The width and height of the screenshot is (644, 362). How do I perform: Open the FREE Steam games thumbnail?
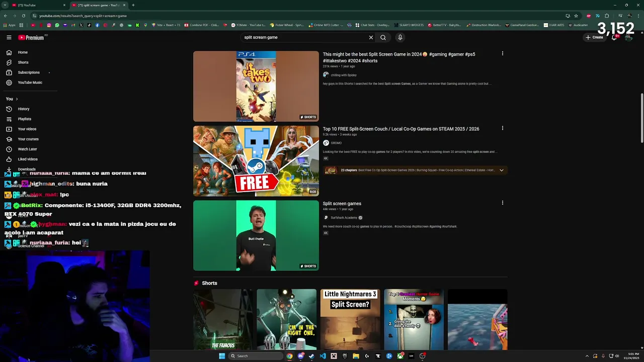[x=256, y=161]
